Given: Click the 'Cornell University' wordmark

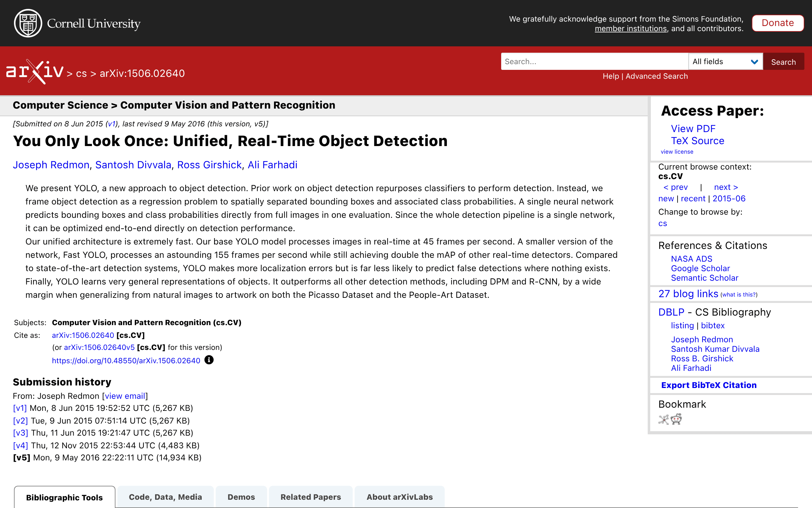Looking at the screenshot, I should (x=94, y=23).
